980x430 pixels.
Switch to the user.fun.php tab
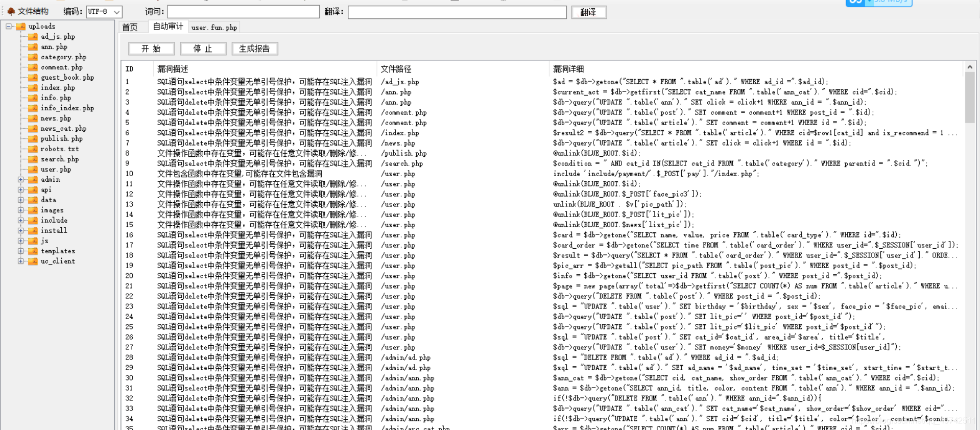coord(214,28)
